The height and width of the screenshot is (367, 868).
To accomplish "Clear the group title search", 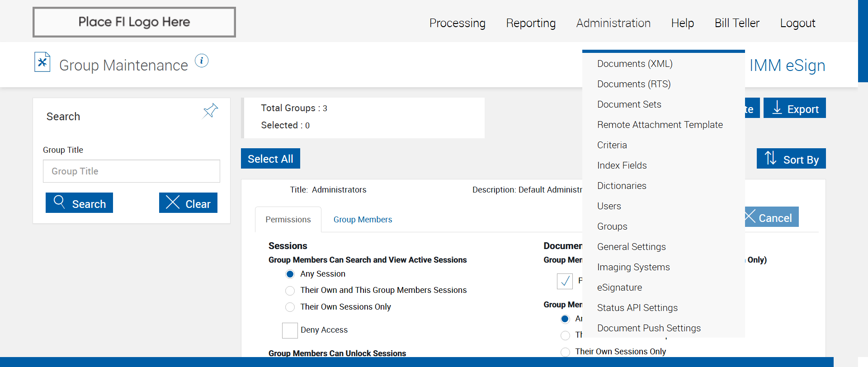I will (188, 203).
